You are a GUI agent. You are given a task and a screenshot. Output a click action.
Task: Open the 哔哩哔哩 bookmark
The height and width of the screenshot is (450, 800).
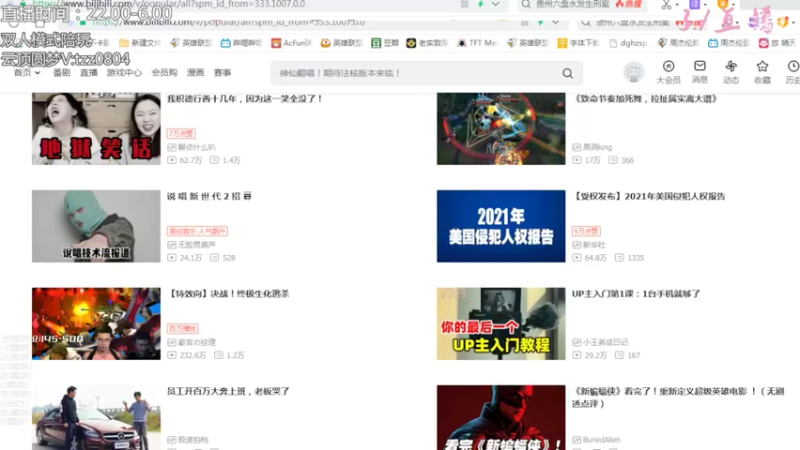(241, 43)
